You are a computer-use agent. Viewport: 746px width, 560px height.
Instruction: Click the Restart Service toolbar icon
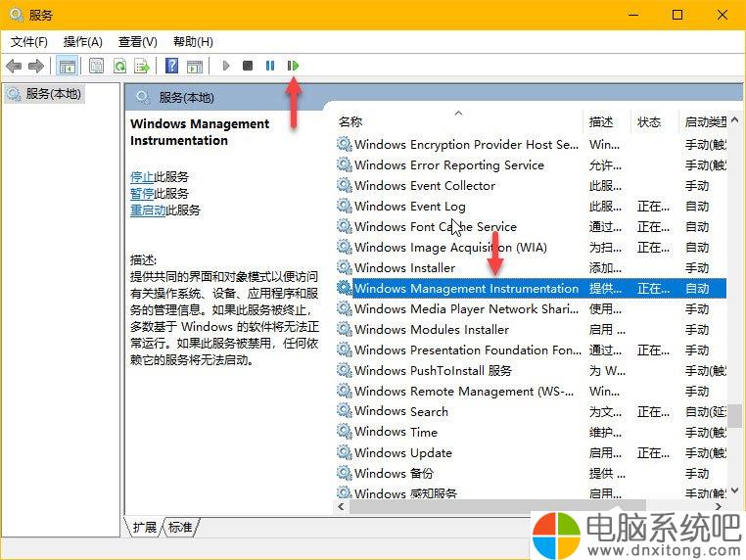pyautogui.click(x=293, y=66)
